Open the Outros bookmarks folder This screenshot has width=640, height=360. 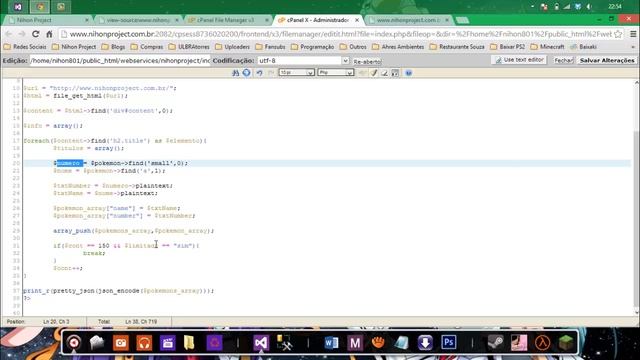353,47
